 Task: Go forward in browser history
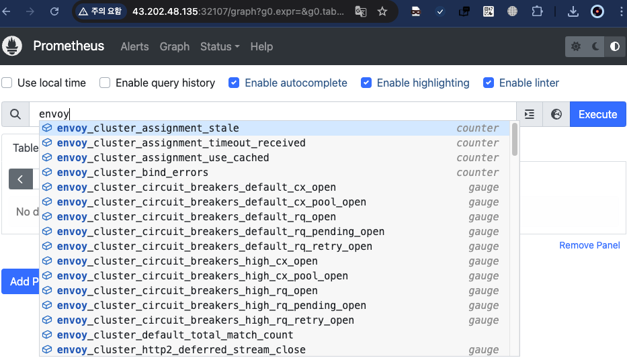point(30,11)
